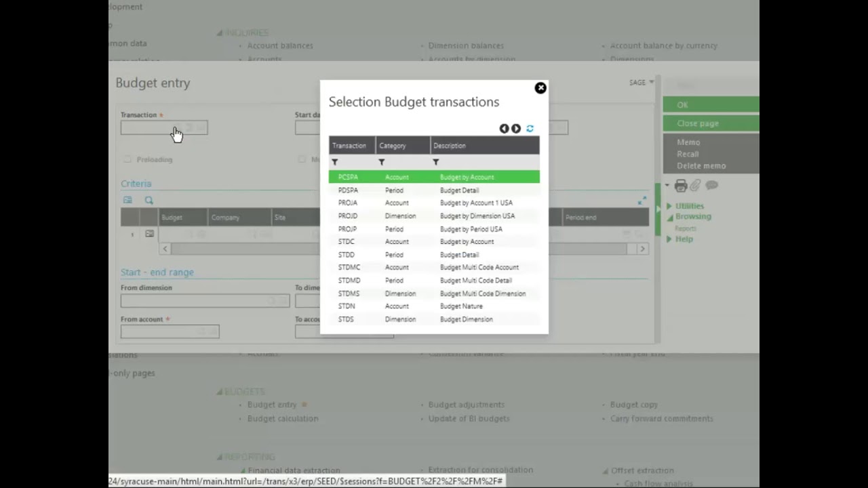
Task: Focus the From dimension field
Action: pyautogui.click(x=205, y=301)
